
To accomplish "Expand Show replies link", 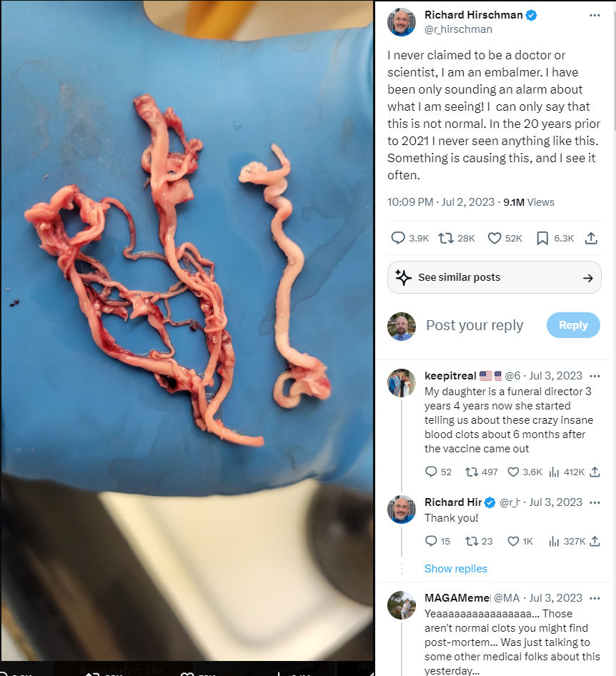I will click(455, 569).
